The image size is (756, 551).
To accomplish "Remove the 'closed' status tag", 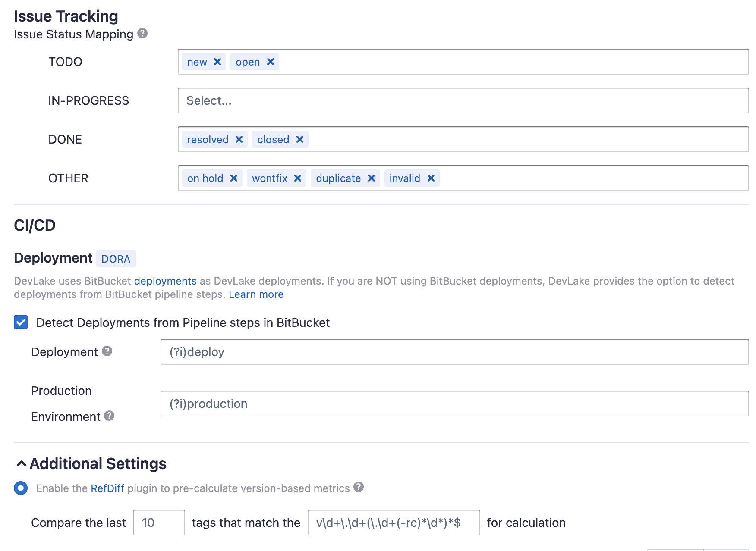I will coord(300,140).
